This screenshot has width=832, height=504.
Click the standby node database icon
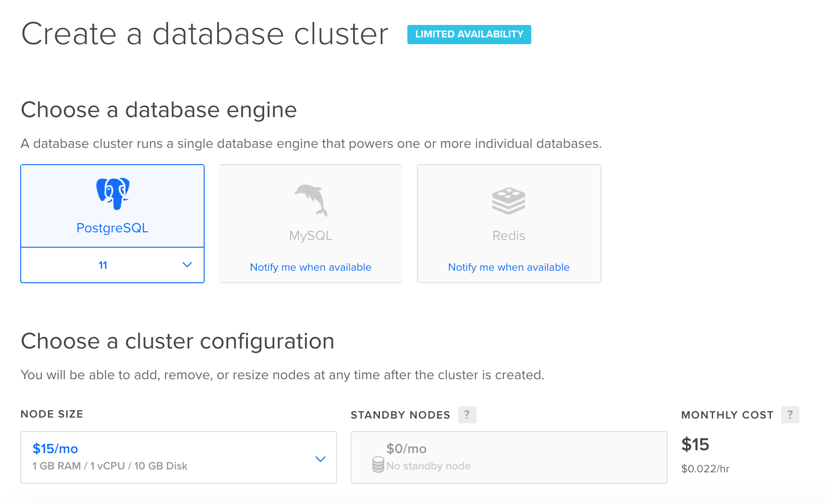pyautogui.click(x=379, y=465)
